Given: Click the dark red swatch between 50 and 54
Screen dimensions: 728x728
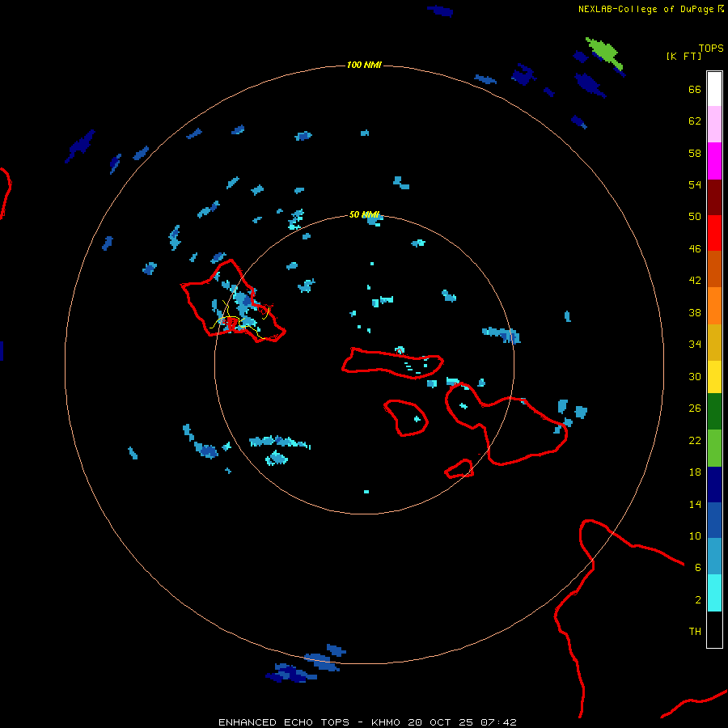Looking at the screenshot, I should point(714,197).
